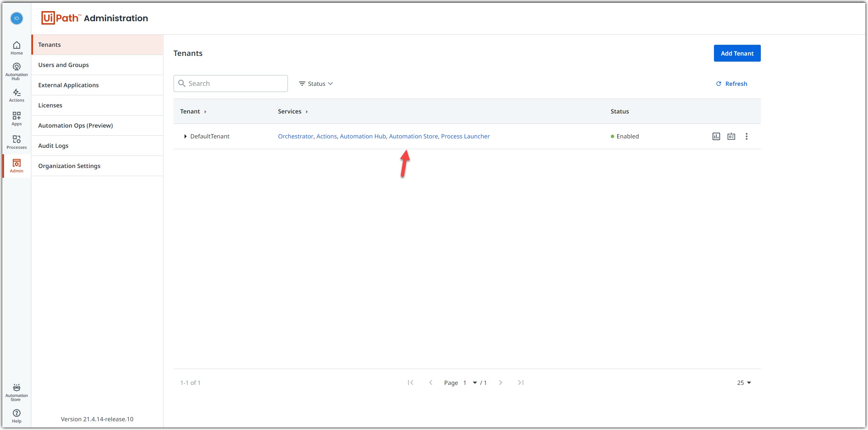Open the Status filter dropdown

[x=316, y=83]
